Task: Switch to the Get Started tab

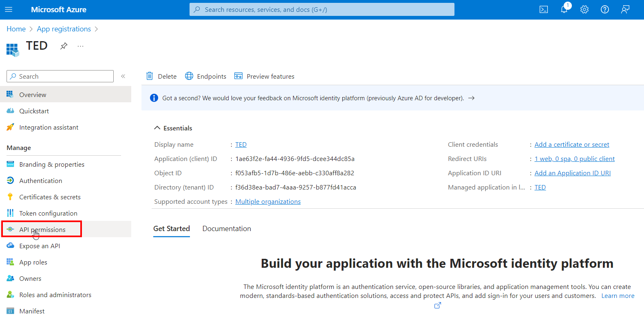Action: click(172, 229)
